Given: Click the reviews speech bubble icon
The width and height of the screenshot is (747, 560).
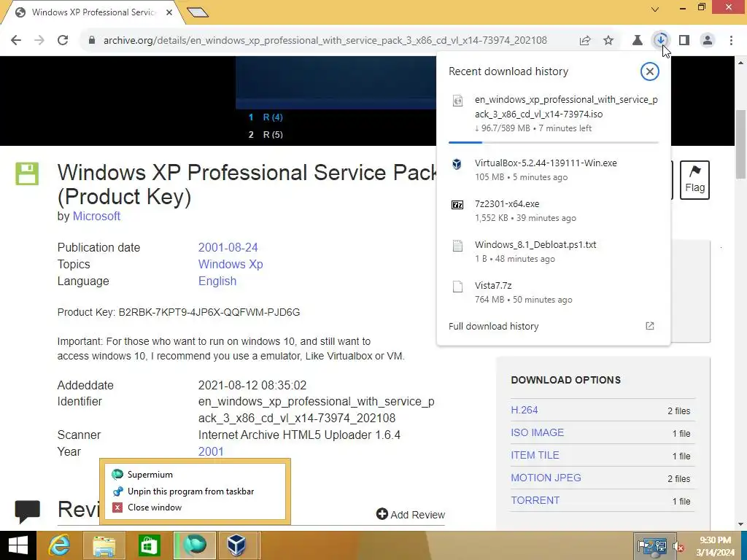Looking at the screenshot, I should coord(27,511).
